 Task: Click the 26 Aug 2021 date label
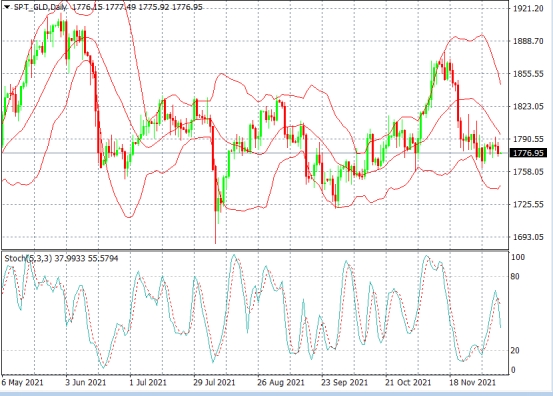tap(281, 382)
